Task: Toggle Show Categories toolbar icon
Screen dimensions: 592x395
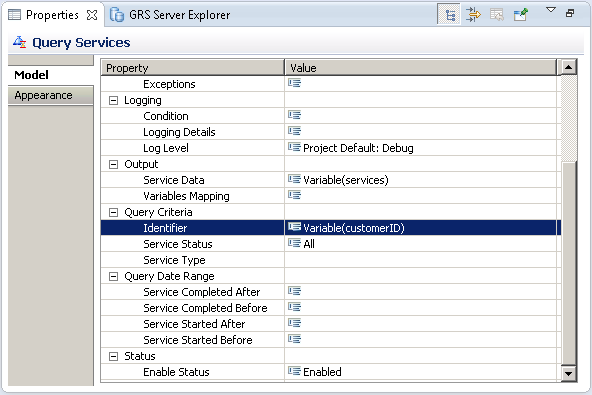Action: point(449,15)
